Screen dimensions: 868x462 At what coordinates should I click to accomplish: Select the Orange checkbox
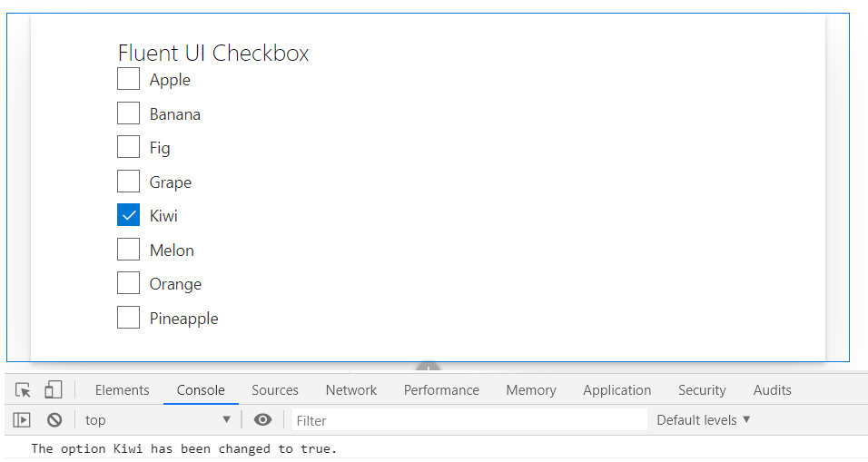tap(128, 284)
